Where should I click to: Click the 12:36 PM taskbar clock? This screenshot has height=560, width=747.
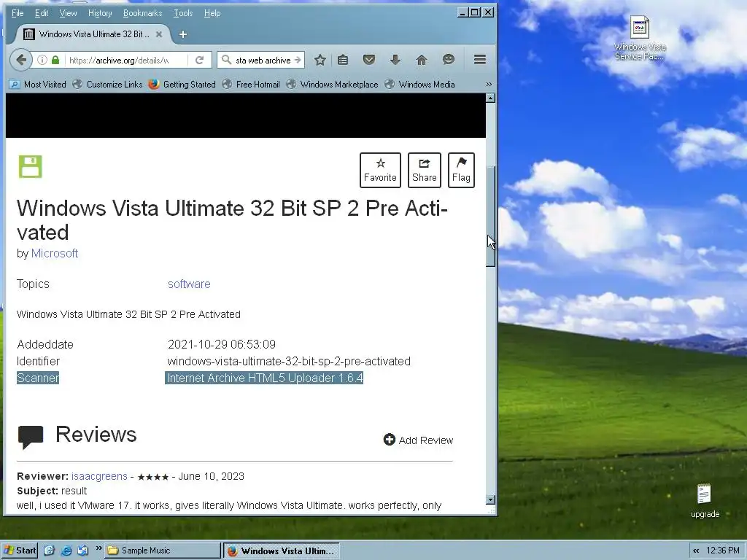coord(723,551)
